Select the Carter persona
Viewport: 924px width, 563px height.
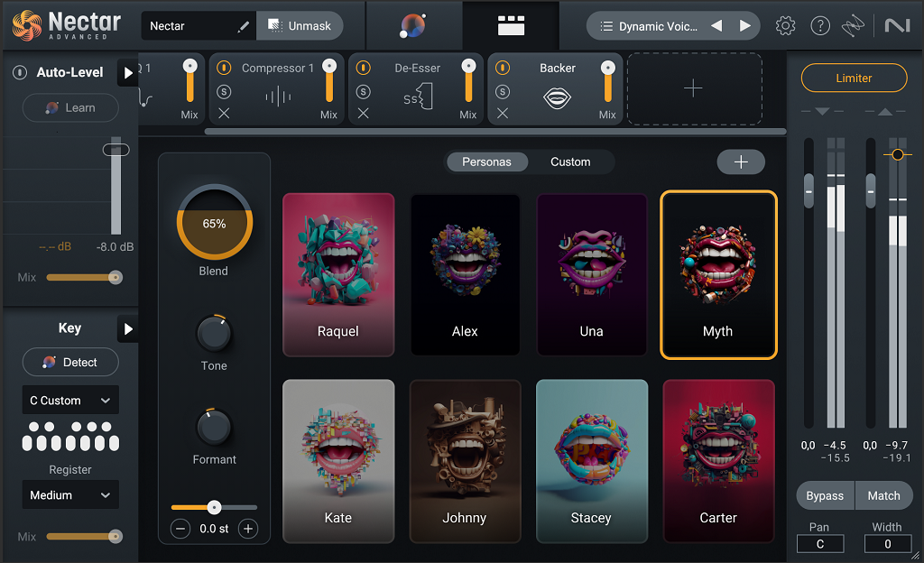[x=718, y=461]
